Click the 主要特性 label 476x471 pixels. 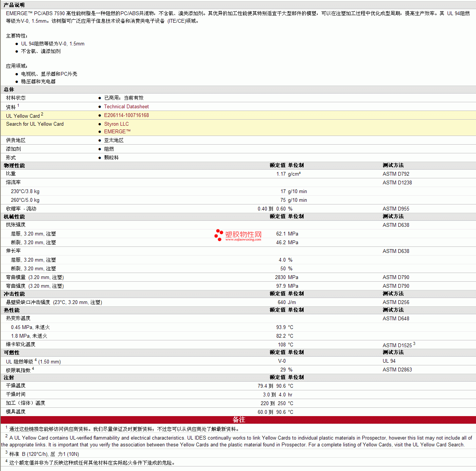point(17,36)
